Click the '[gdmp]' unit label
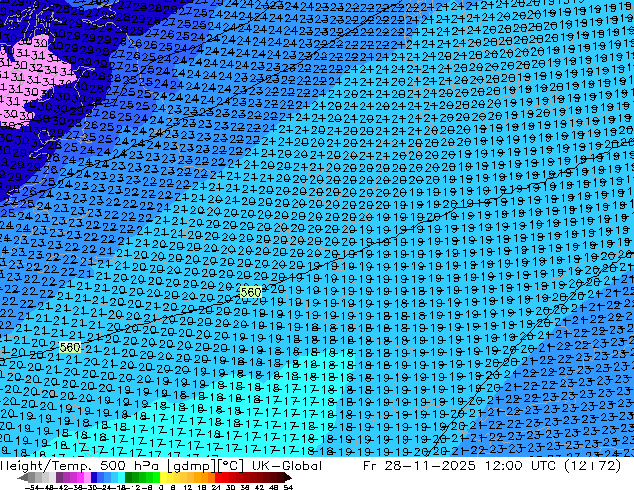The height and width of the screenshot is (490, 634). [190, 466]
